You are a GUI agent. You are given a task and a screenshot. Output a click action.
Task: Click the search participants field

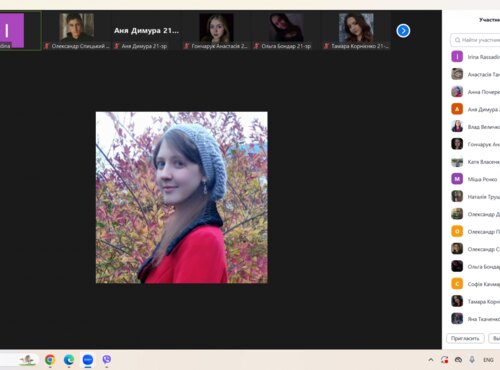(x=476, y=40)
